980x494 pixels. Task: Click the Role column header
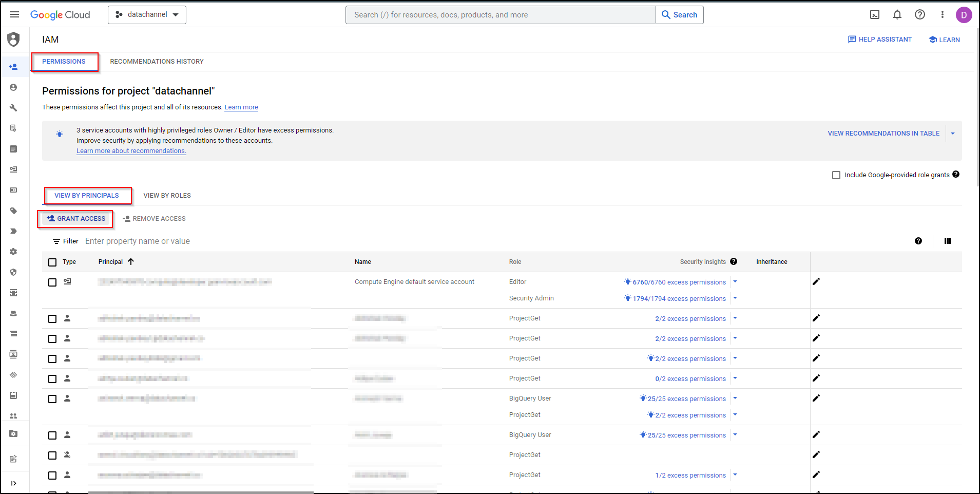pos(515,262)
